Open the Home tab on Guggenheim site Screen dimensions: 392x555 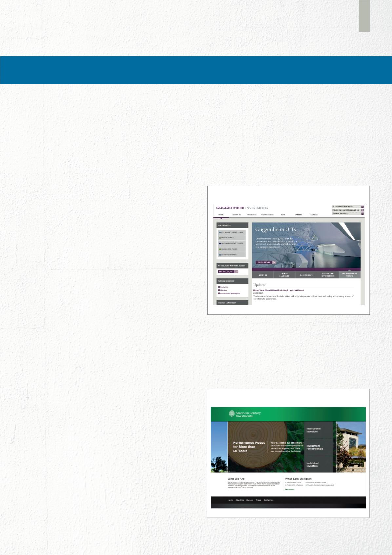click(221, 215)
